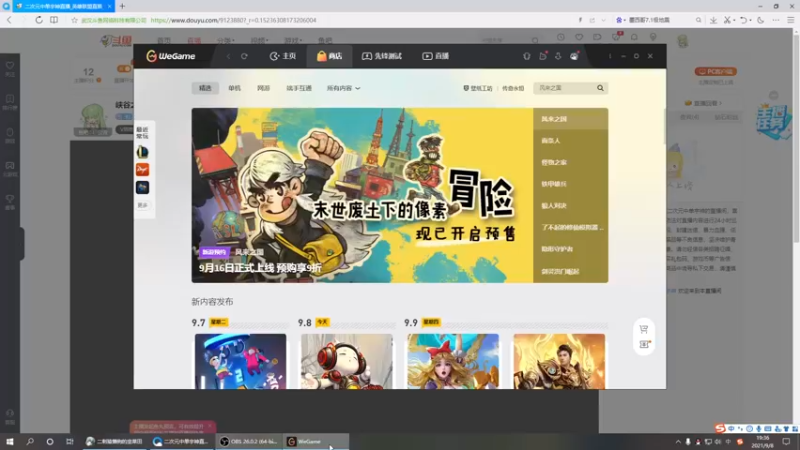Screen dimensions: 800x450
Task: Select the 端手互通 cross-platform filter
Action: point(299,88)
